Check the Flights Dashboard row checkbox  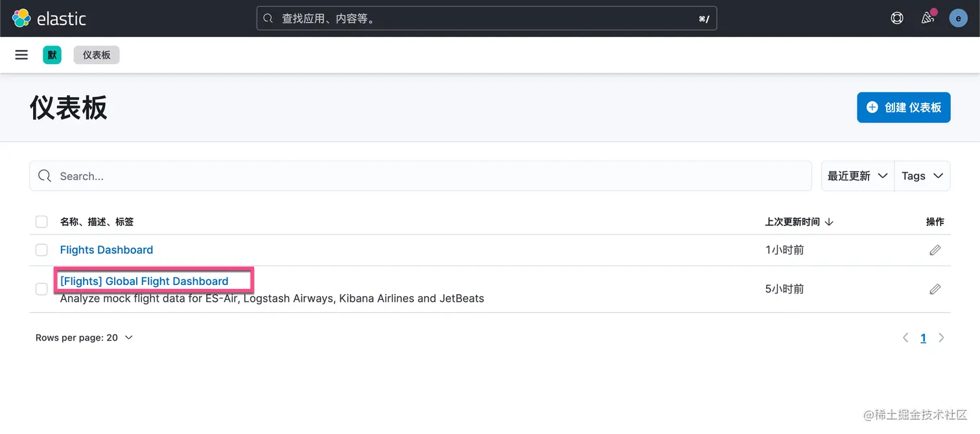point(41,250)
